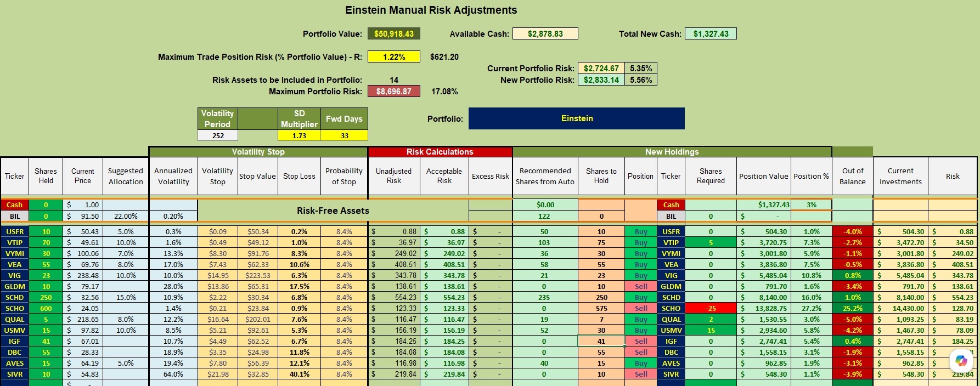Click the Current Investments column header
Viewport: 980px width, 386px height.
[x=900, y=176]
